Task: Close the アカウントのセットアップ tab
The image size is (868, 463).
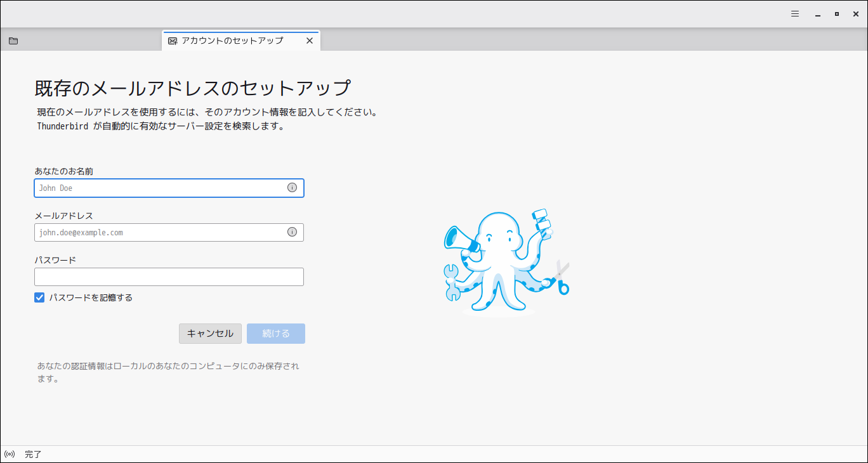Action: pos(310,41)
